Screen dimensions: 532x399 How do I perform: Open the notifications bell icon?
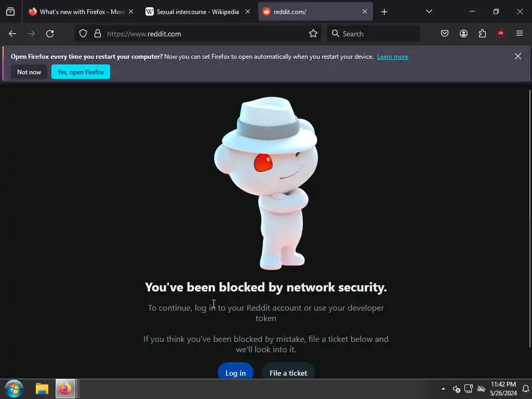coord(526,389)
